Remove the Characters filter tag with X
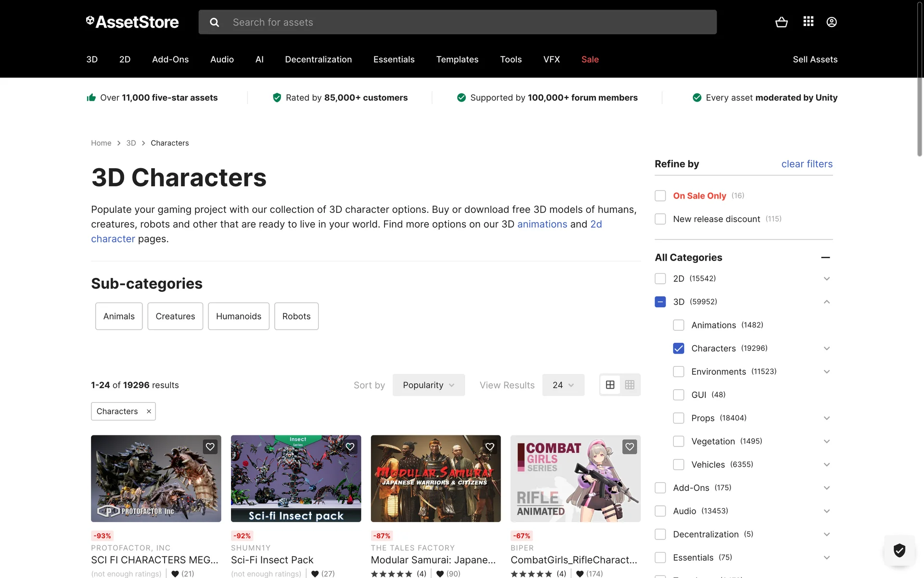This screenshot has height=578, width=924. pyautogui.click(x=149, y=411)
